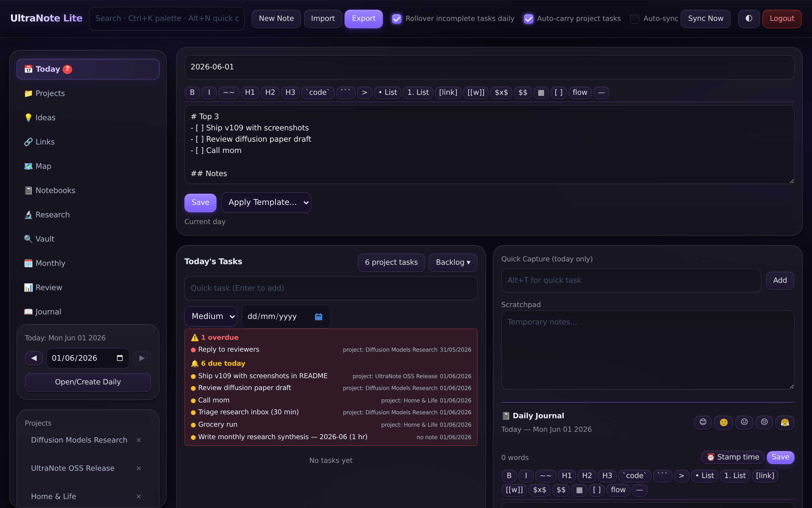Image resolution: width=812 pixels, height=508 pixels.
Task: Open Diffusion Models Research project
Action: click(79, 440)
